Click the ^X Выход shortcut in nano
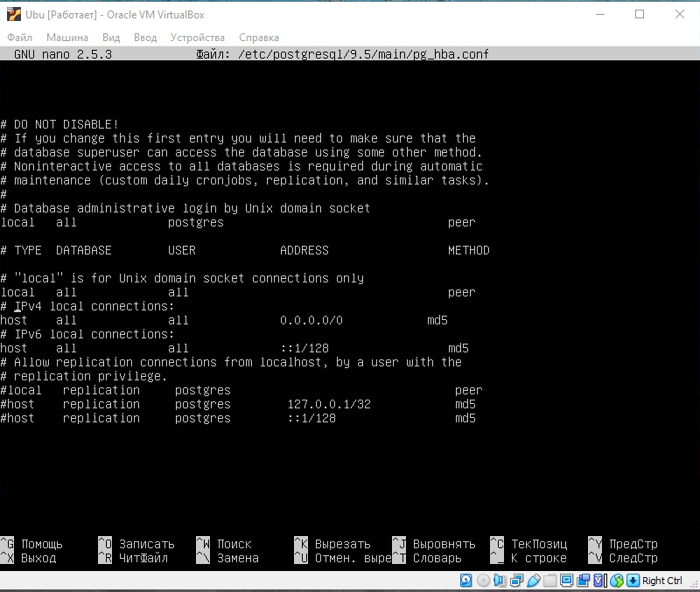 tap(28, 558)
